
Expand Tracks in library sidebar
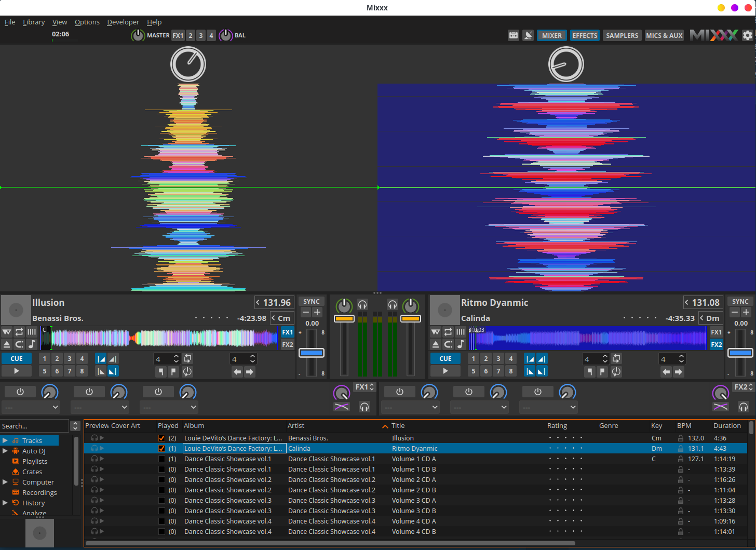point(5,440)
